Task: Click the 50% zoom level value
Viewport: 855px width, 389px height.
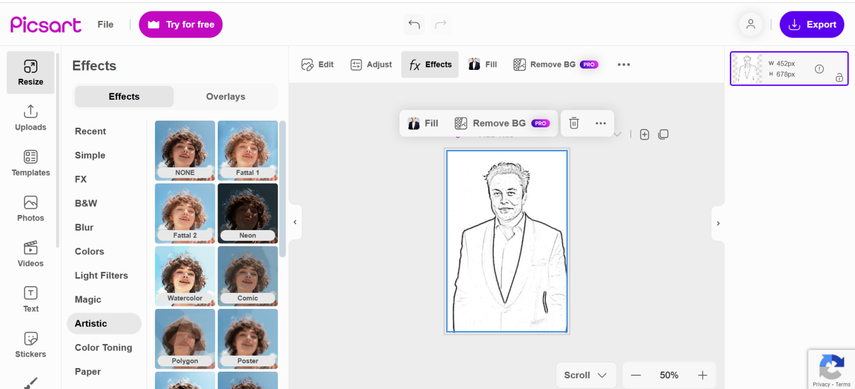Action: [669, 375]
